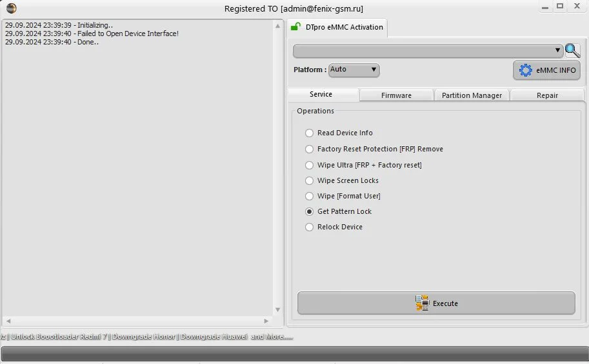Open the Platform Auto dropdown
589x364 pixels.
tap(354, 70)
